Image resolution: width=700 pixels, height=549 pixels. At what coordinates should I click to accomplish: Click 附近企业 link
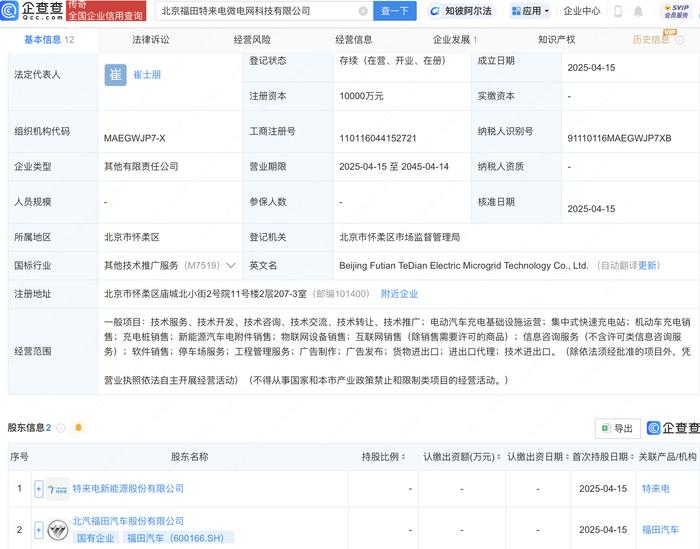coord(400,294)
